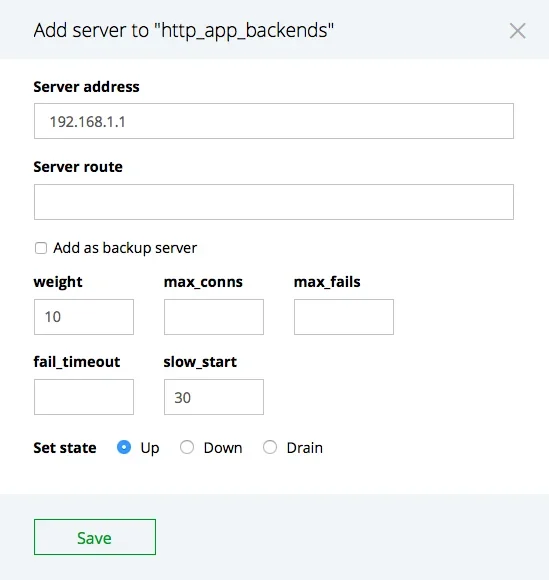Click the 'weight' label
This screenshot has height=580, width=549.
click(x=58, y=282)
